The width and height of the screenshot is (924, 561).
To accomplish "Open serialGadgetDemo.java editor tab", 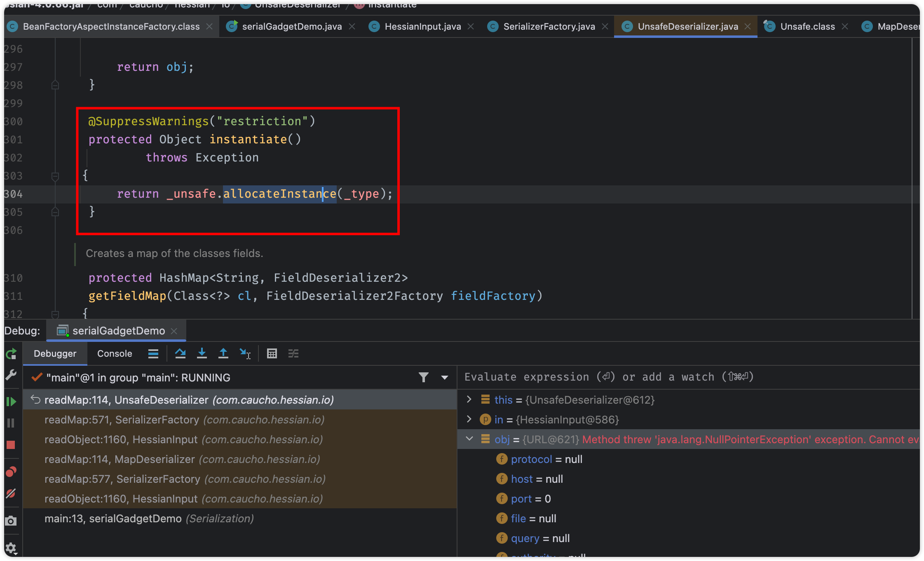I will [291, 26].
